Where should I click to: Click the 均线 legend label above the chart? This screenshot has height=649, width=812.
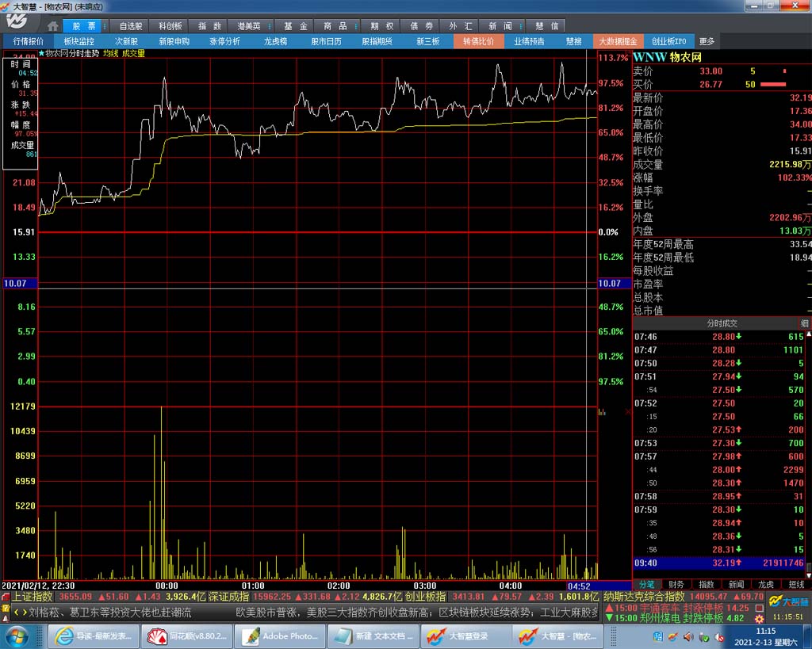(x=111, y=53)
